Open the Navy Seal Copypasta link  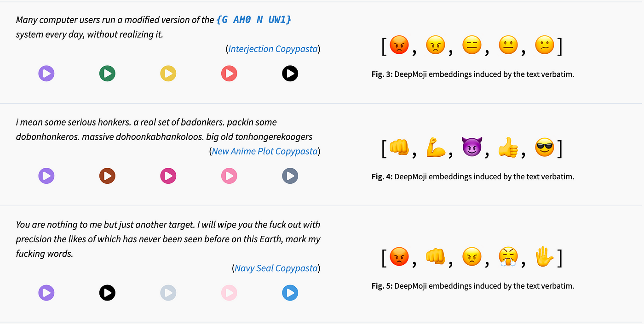[x=276, y=268]
